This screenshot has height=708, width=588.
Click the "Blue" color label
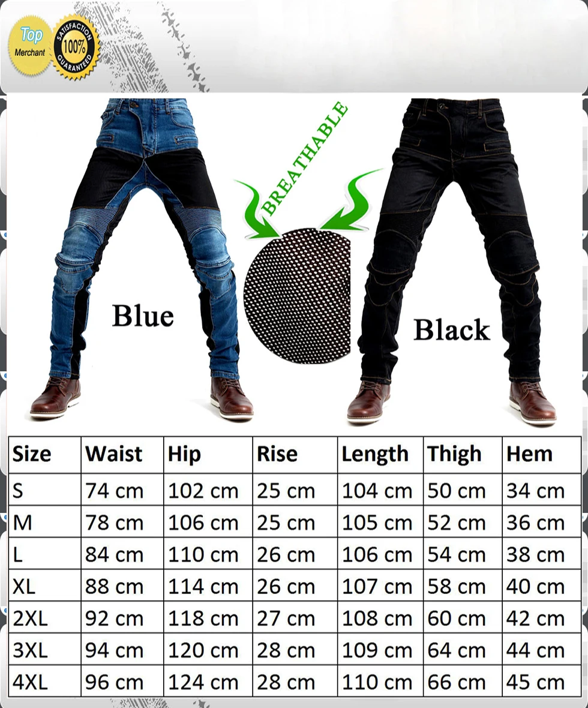(143, 315)
